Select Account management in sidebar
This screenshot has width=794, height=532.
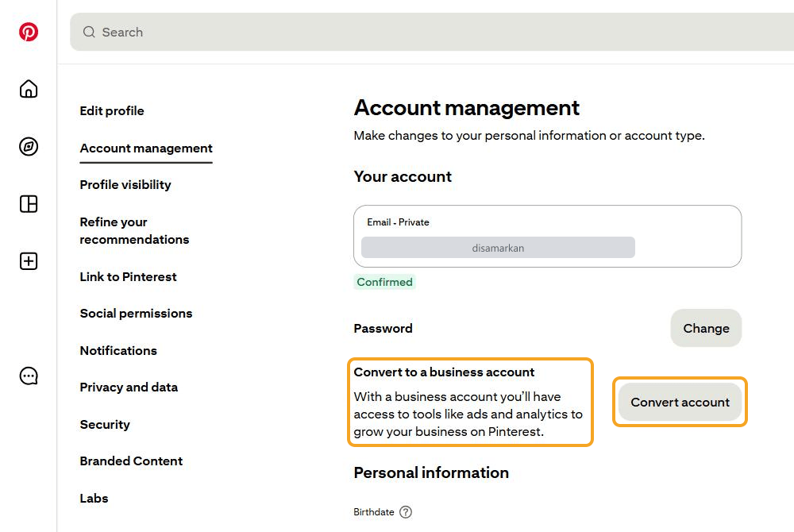146,148
